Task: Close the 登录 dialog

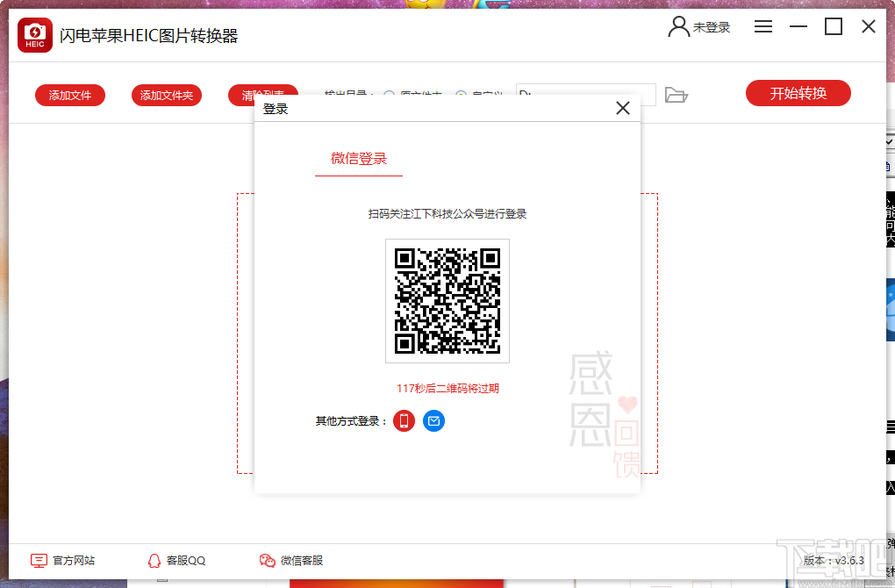Action: [623, 108]
